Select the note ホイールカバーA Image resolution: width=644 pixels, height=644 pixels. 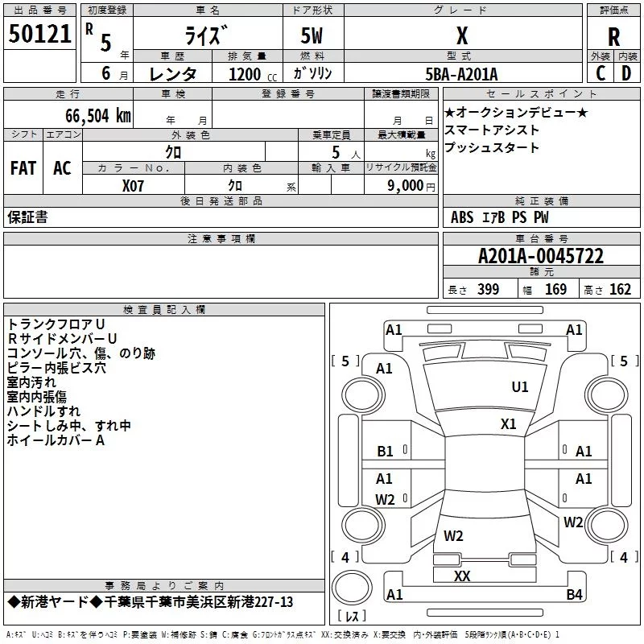click(x=56, y=440)
